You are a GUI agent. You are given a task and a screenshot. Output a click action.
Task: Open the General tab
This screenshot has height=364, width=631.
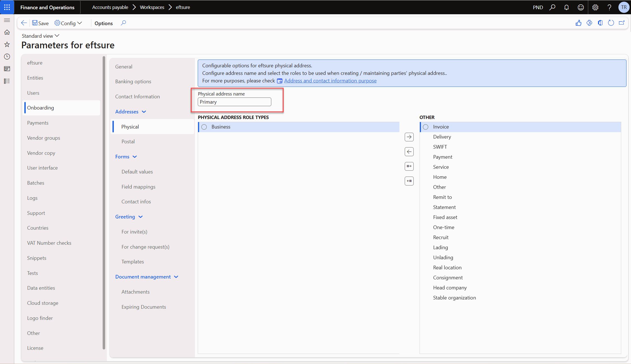(x=124, y=66)
